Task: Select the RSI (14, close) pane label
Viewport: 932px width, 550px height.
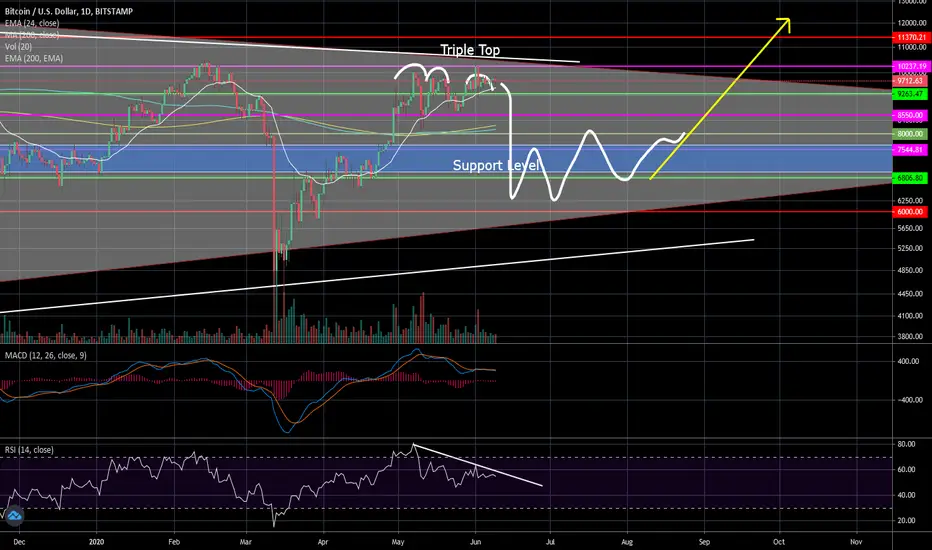Action: 29,450
